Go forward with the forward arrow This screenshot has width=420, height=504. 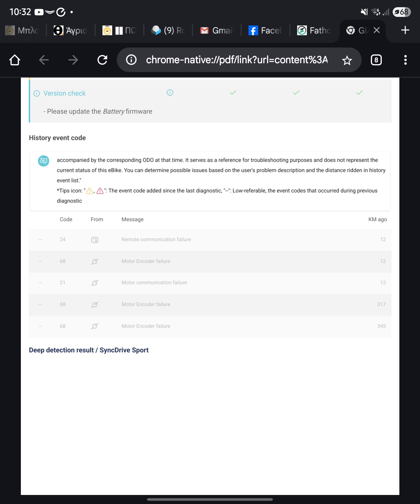[73, 60]
